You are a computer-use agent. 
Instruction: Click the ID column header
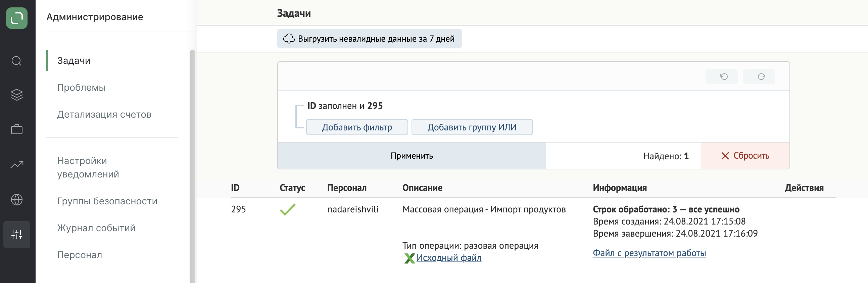pos(235,188)
